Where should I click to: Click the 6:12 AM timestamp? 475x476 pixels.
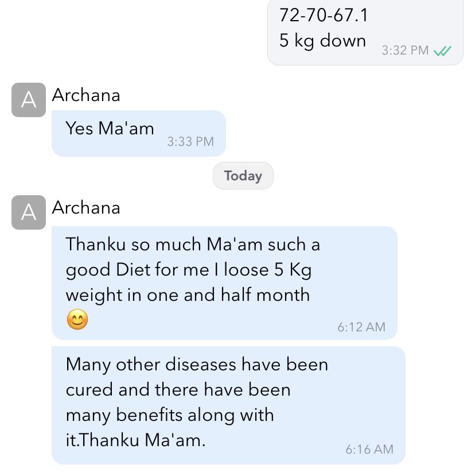click(x=361, y=327)
